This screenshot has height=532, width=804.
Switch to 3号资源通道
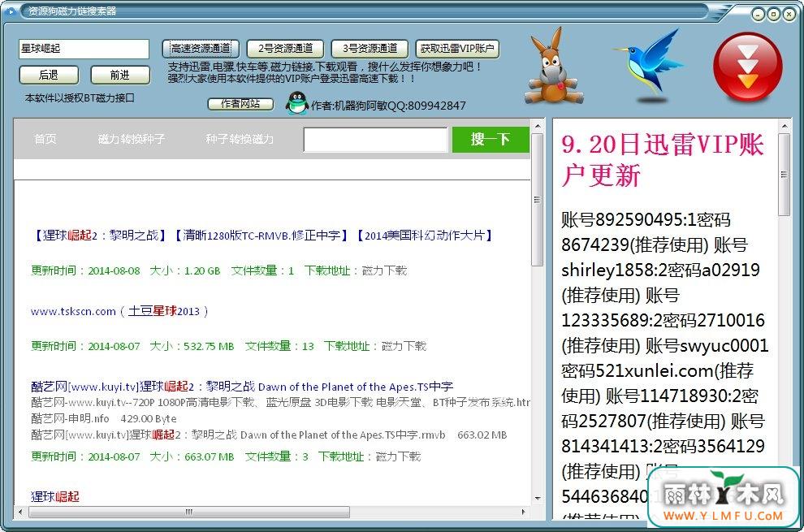tap(370, 49)
